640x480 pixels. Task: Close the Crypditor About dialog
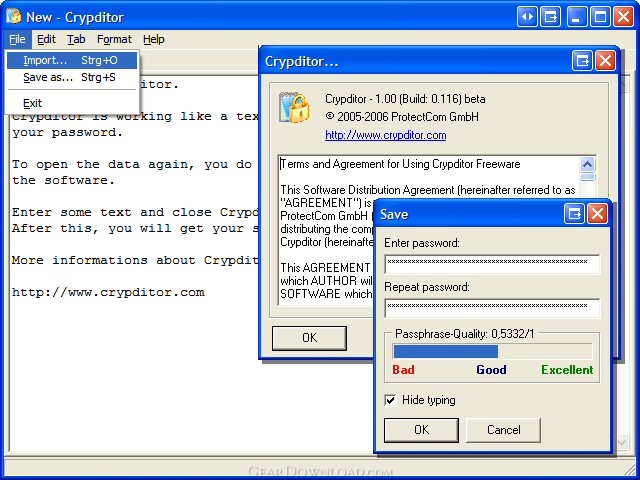605,61
